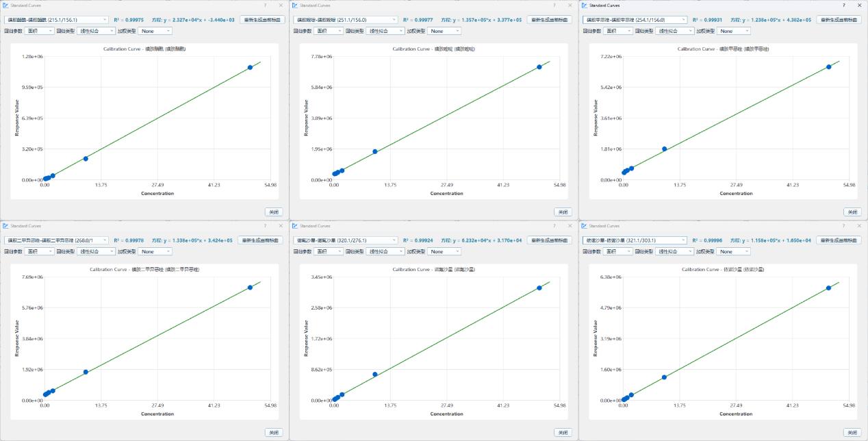Click the 关闭 button in the 268.0/1 window
The image size is (868, 441).
[273, 432]
